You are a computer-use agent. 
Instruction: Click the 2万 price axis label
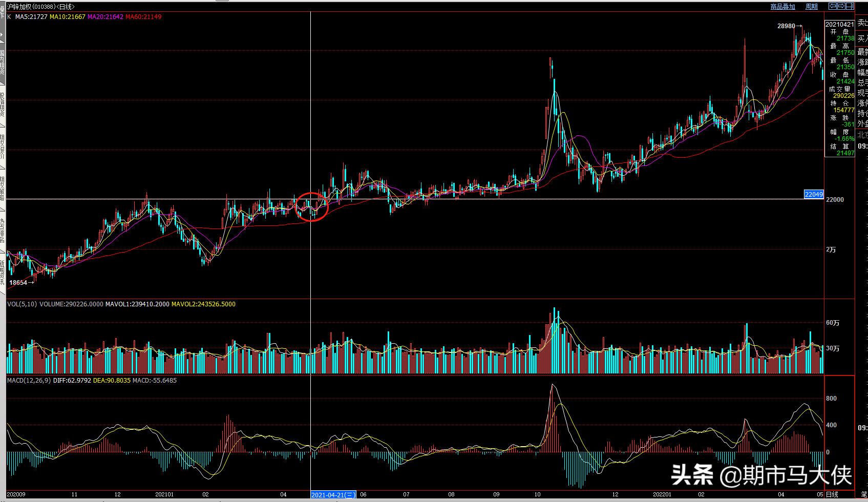[x=831, y=249]
